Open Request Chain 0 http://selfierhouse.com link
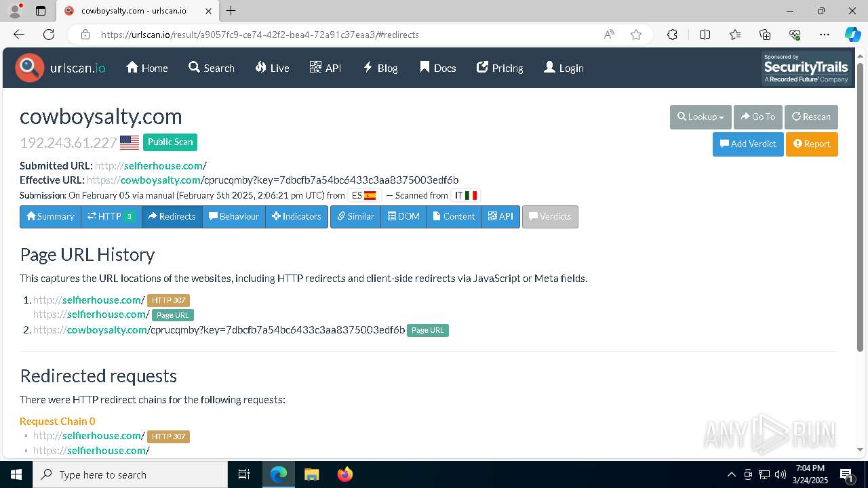This screenshot has height=488, width=868. pyautogui.click(x=89, y=435)
